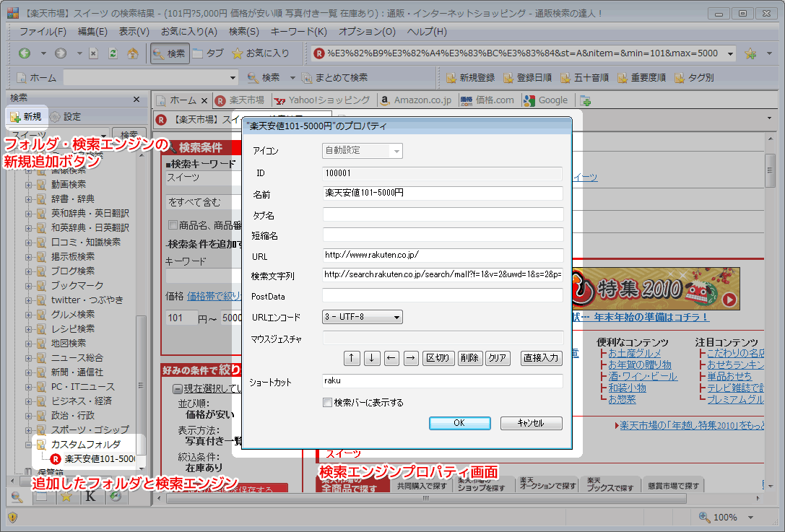Click the 直接入力 button

click(541, 358)
